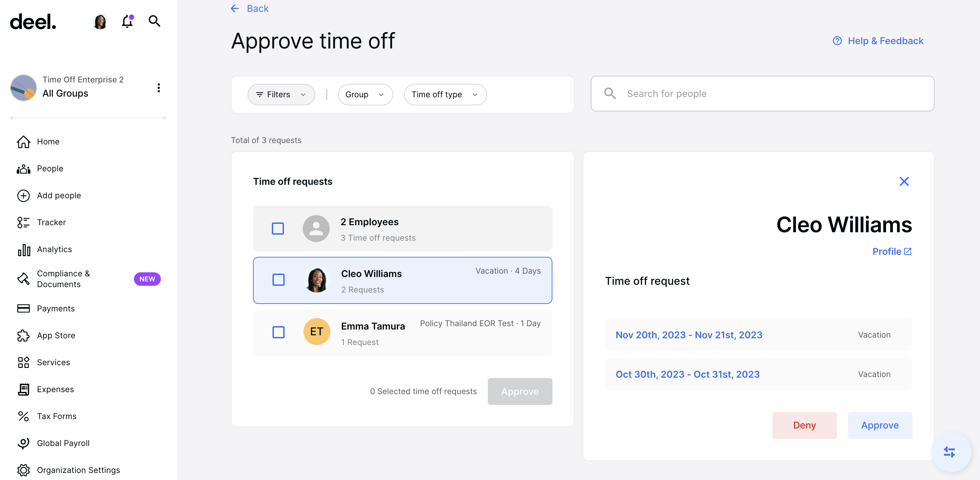This screenshot has height=480, width=980.
Task: Open Organization Settings gear icon
Action: coord(23,470)
